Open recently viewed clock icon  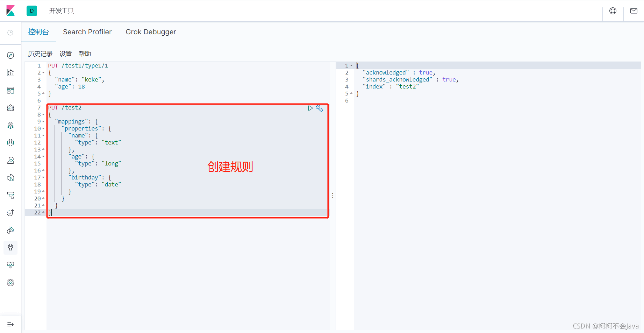click(x=10, y=33)
